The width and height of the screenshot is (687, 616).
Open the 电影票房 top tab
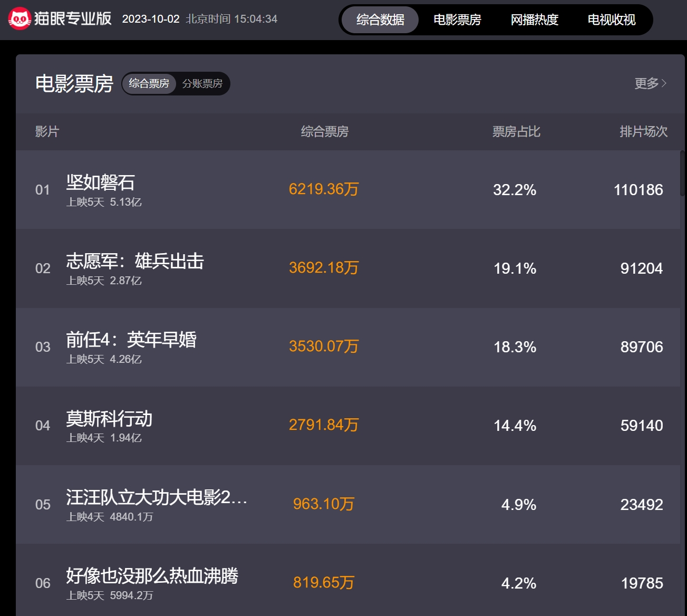tap(457, 20)
